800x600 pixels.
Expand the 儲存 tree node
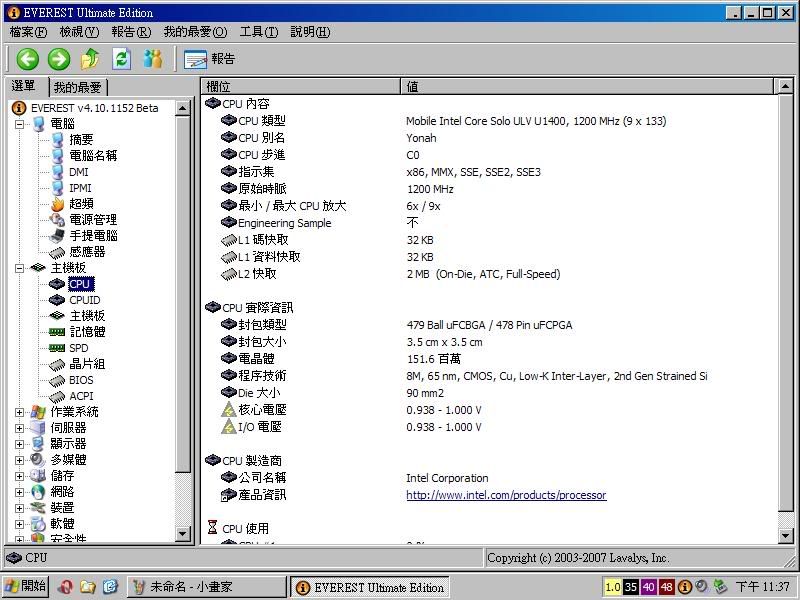(x=19, y=476)
